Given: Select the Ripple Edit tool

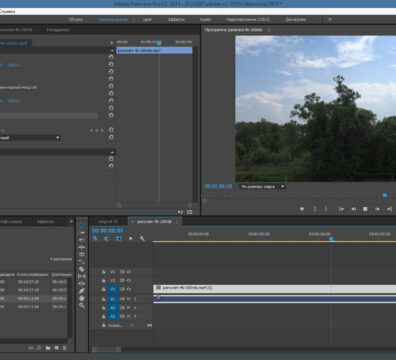Looking at the screenshot, I should (82, 240).
